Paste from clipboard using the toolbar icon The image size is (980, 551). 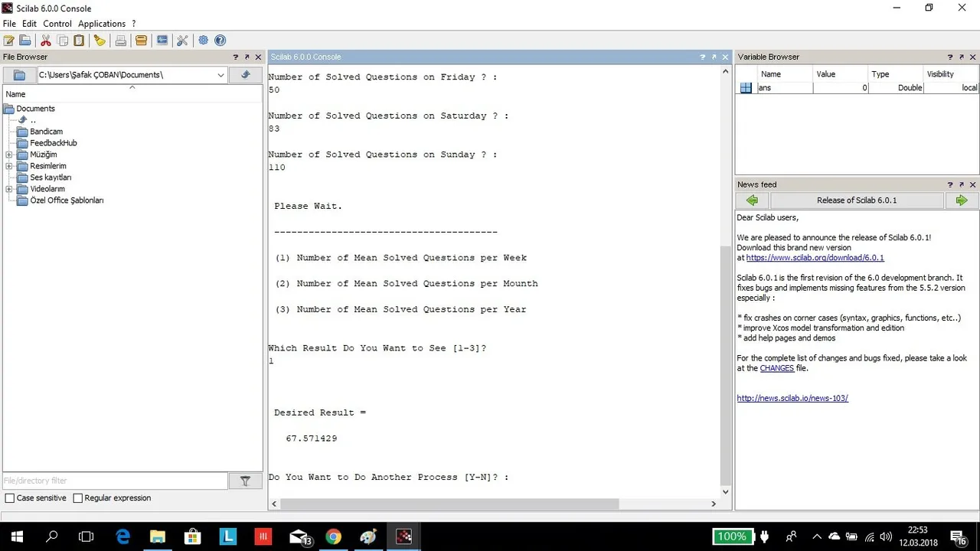point(79,41)
